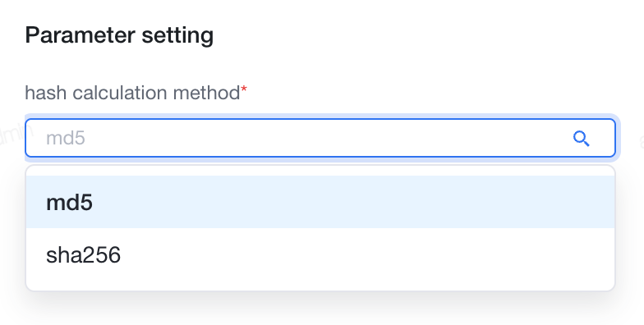The width and height of the screenshot is (644, 325).
Task: Pick the highlighted md5 entry
Action: pos(320,202)
